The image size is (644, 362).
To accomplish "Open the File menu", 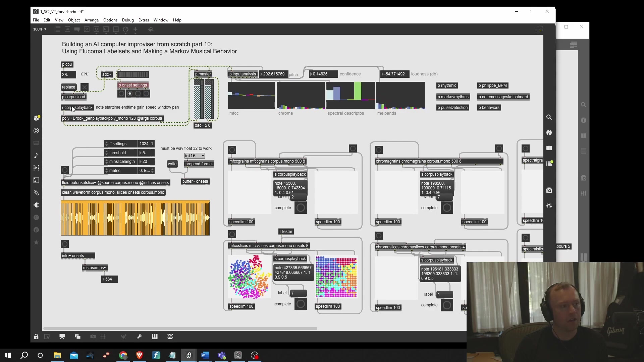I will tap(36, 20).
